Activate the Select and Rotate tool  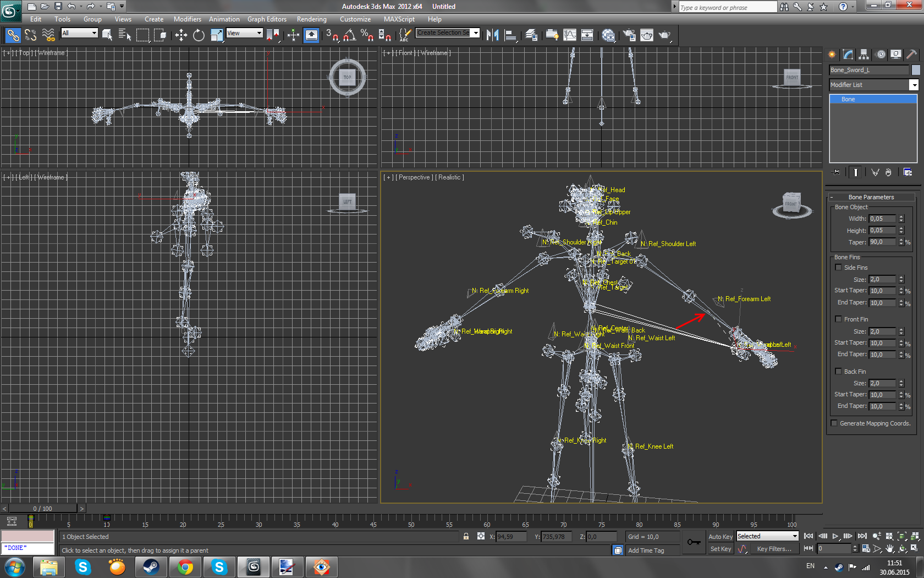pos(199,35)
